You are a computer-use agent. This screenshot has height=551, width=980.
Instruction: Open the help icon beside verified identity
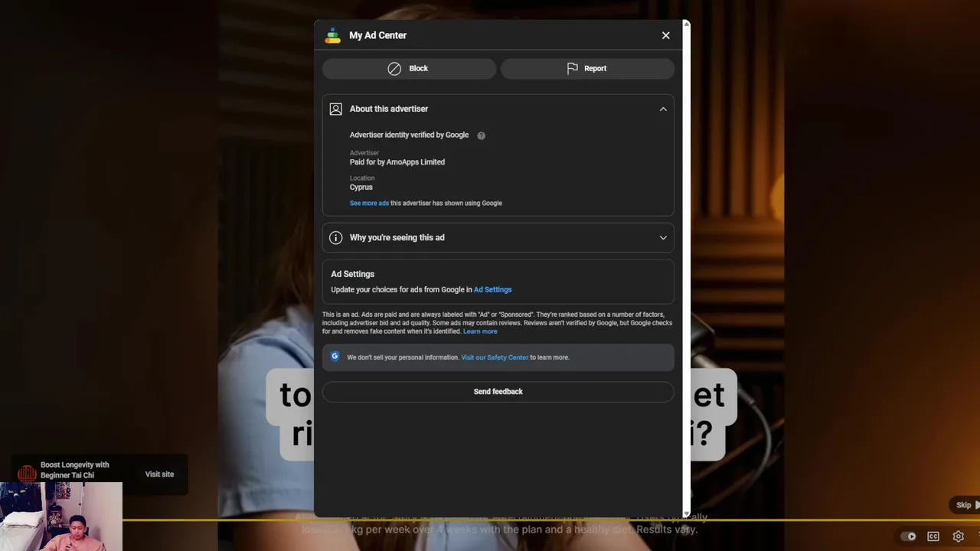coord(481,135)
